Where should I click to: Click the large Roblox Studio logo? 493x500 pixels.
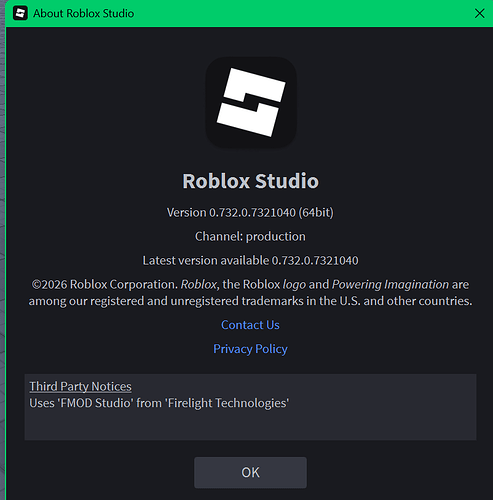(x=251, y=103)
